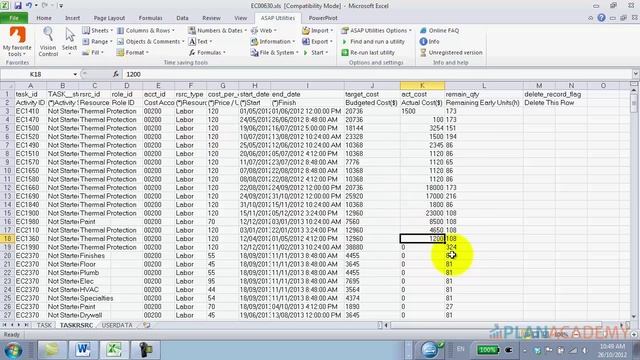Click cell A3 containing EC1410
Image resolution: width=640 pixels, height=360 pixels.
30,111
